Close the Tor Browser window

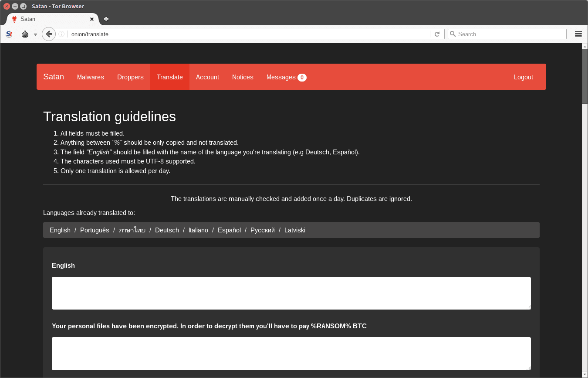click(7, 6)
